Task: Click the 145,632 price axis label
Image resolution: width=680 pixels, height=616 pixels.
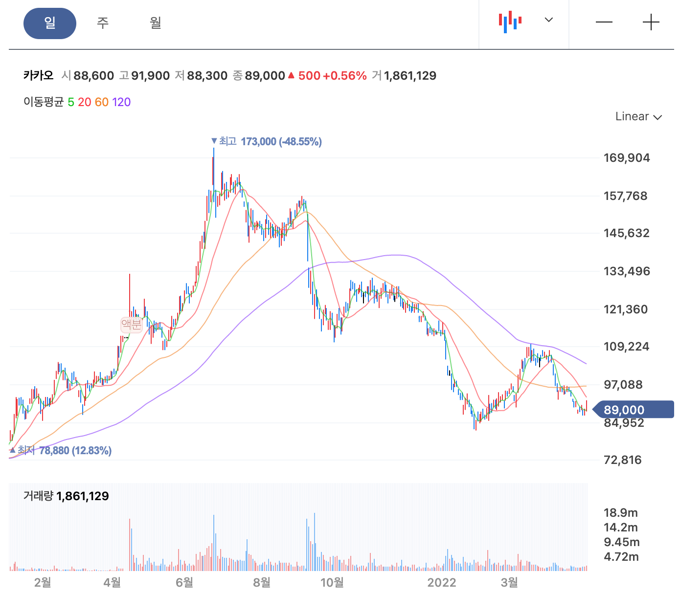Action: [627, 233]
